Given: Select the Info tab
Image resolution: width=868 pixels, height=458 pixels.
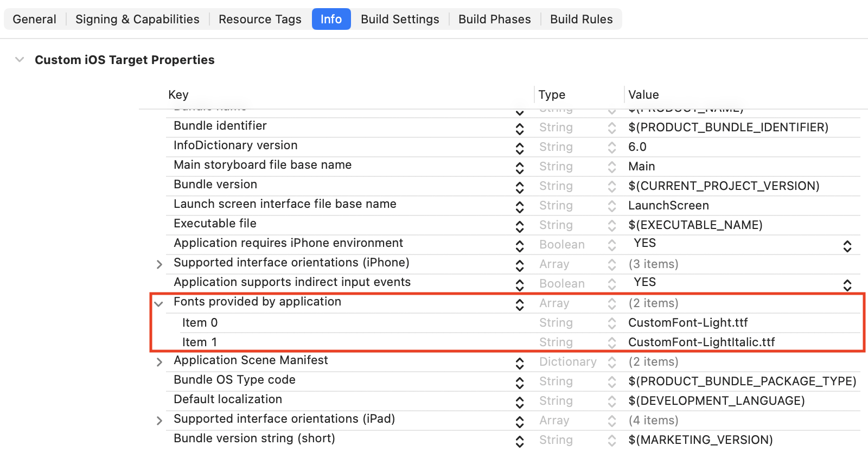Looking at the screenshot, I should click(331, 19).
